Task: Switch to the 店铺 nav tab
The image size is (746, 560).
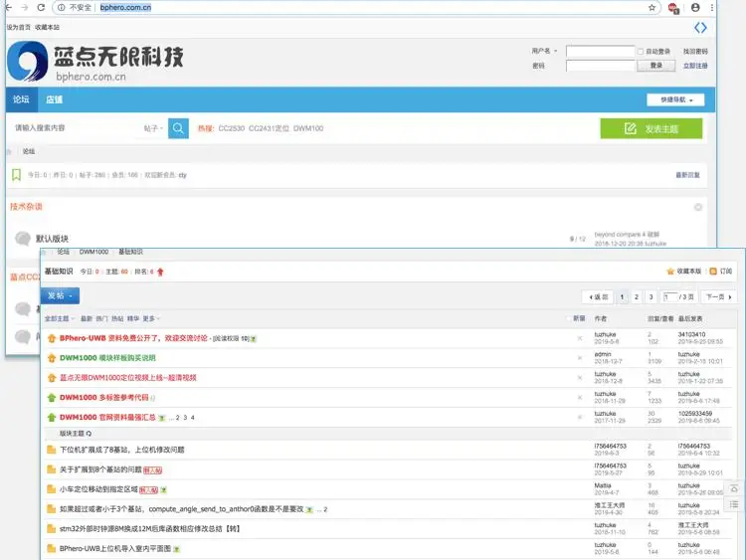Action: tap(55, 99)
